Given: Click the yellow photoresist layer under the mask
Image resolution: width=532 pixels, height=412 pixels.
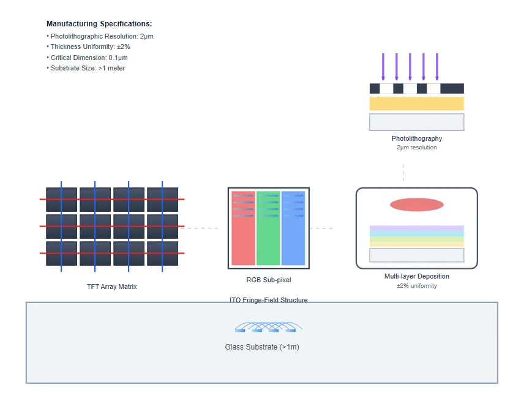Looking at the screenshot, I should [x=417, y=103].
